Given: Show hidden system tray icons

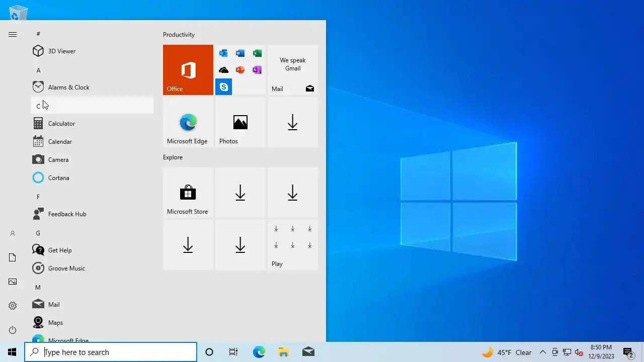Looking at the screenshot, I should [x=543, y=352].
